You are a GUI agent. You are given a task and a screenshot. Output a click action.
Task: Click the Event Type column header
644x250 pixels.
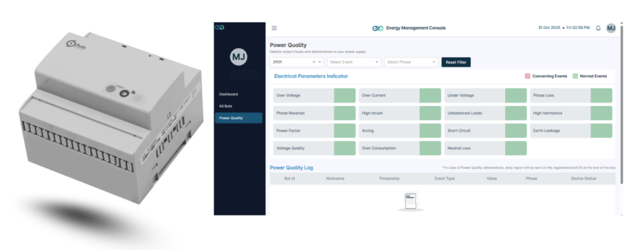445,179
